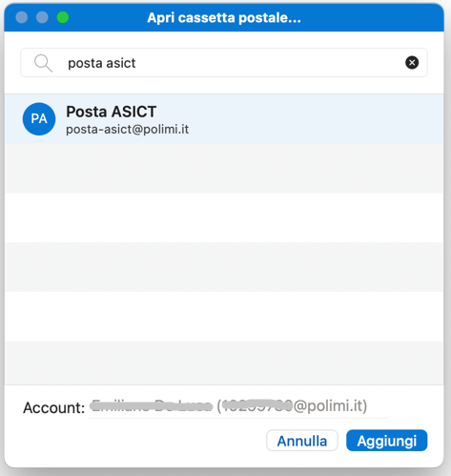Click the "Apri cassetta postale..." title bar
Image resolution: width=451 pixels, height=476 pixels.
[x=224, y=17]
